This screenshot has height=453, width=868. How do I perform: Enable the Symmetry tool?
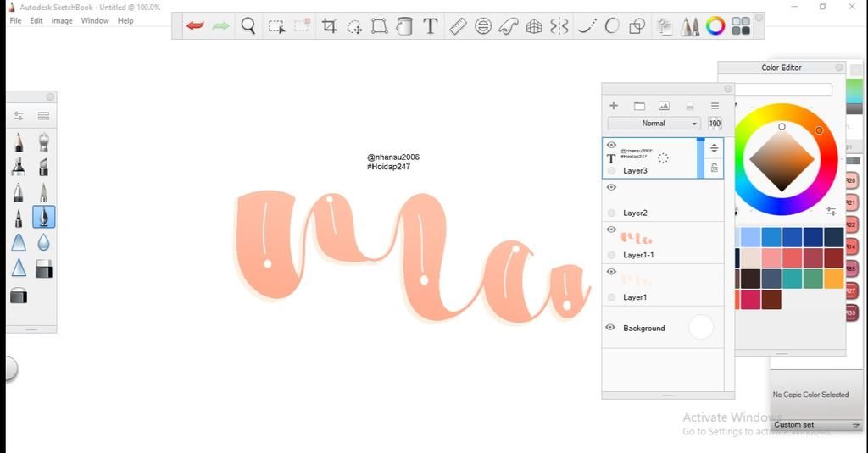tap(559, 26)
